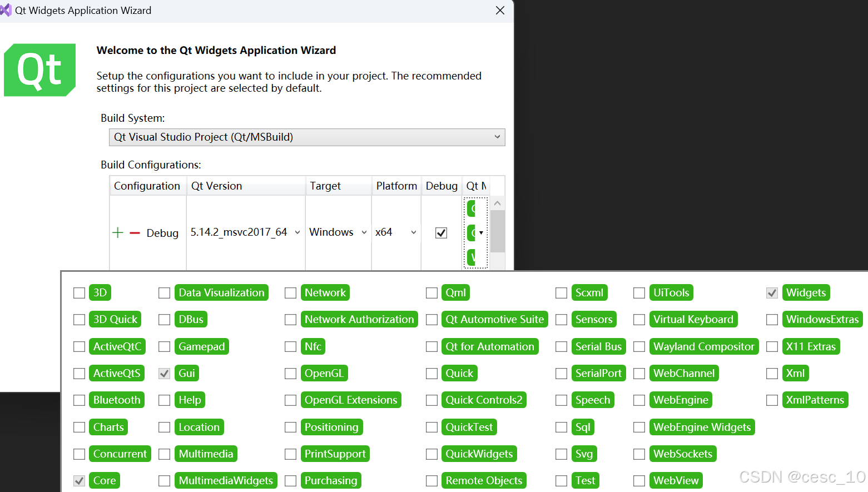Check Qt Automotive Suite module
This screenshot has height=492, width=868.
point(431,320)
